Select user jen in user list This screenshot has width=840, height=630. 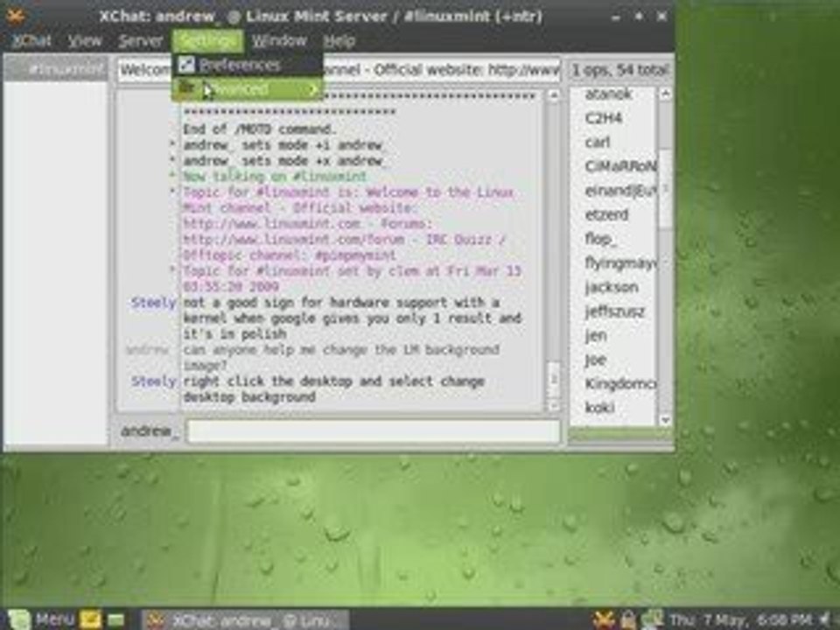595,336
